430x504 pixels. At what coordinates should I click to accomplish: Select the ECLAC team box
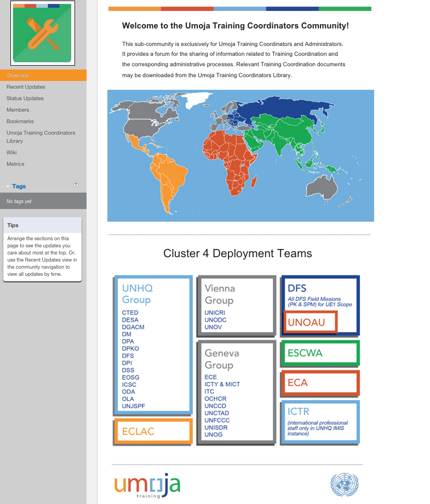pos(153,431)
